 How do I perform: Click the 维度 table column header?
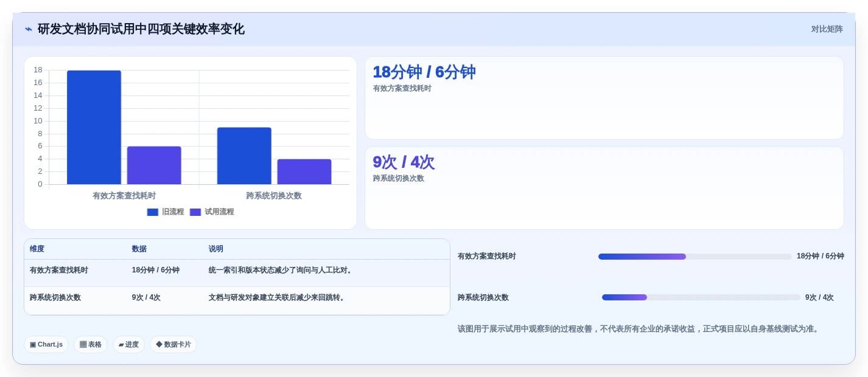(37, 249)
